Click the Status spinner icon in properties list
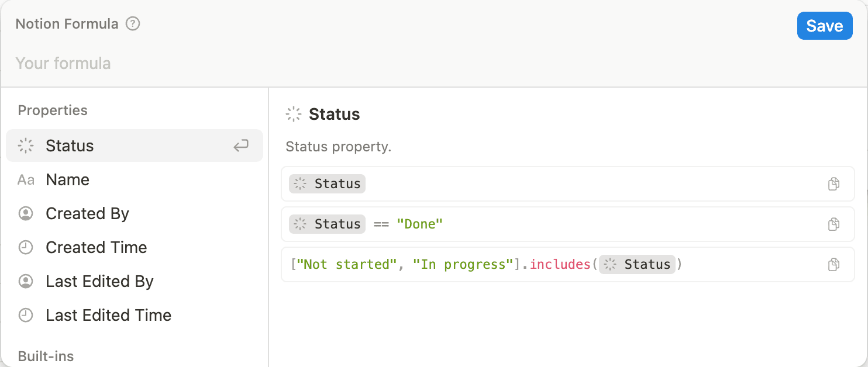The image size is (868, 367). 26,146
